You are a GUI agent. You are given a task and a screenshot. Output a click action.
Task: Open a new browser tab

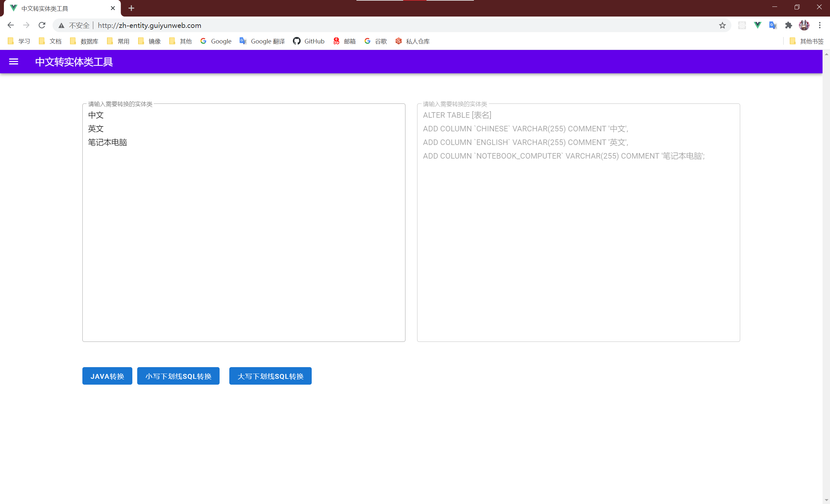point(131,8)
